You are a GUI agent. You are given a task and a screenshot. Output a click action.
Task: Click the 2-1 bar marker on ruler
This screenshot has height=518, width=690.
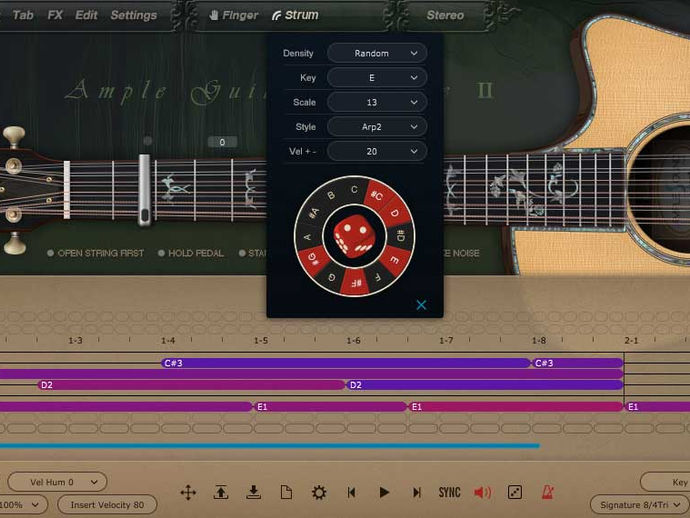click(631, 341)
